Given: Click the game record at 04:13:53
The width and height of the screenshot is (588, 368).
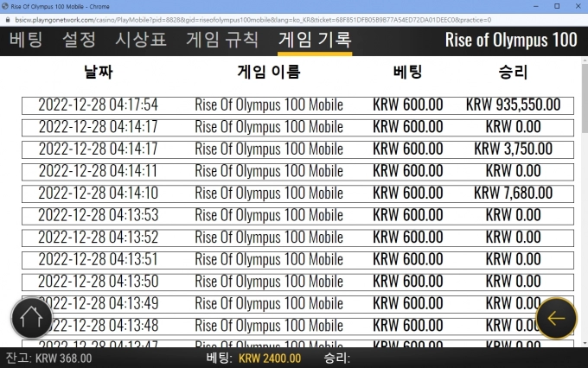Looking at the screenshot, I should [x=297, y=215].
